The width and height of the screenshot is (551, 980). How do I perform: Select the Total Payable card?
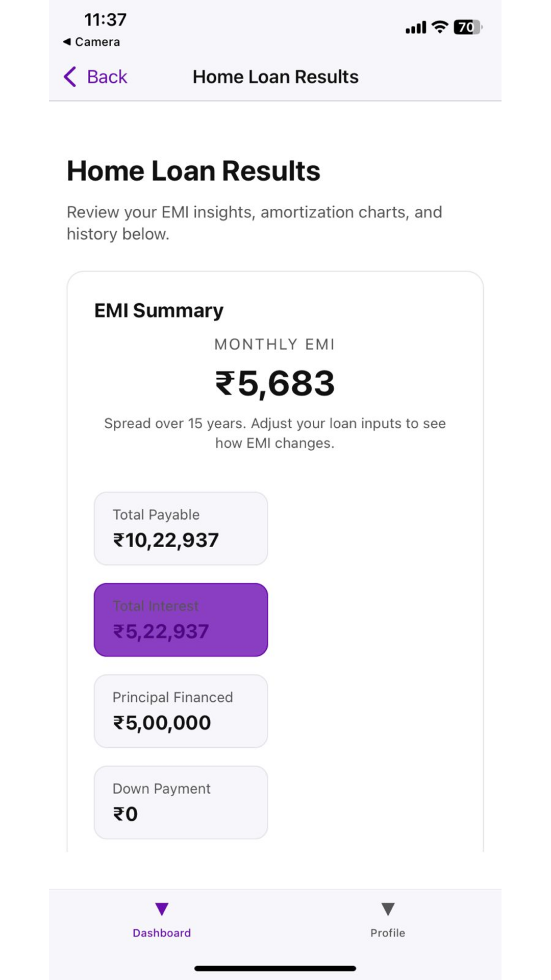point(181,528)
